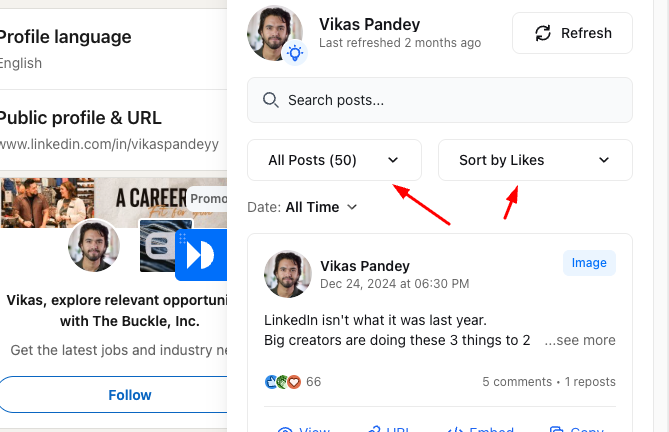Open the Profile language setting

(x=65, y=37)
